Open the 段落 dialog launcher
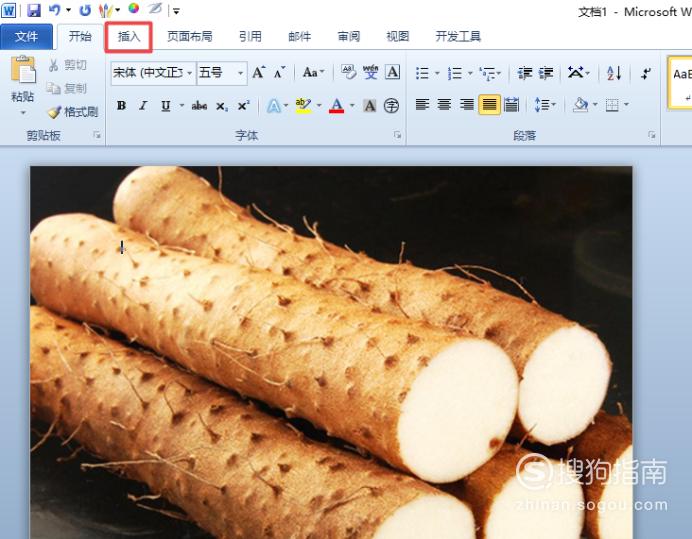 tap(651, 135)
